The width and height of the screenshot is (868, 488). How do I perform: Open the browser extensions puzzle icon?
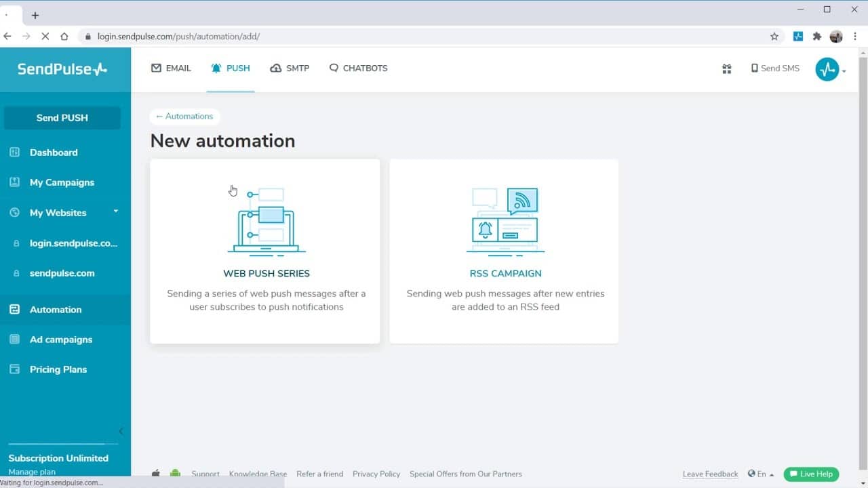pos(817,37)
